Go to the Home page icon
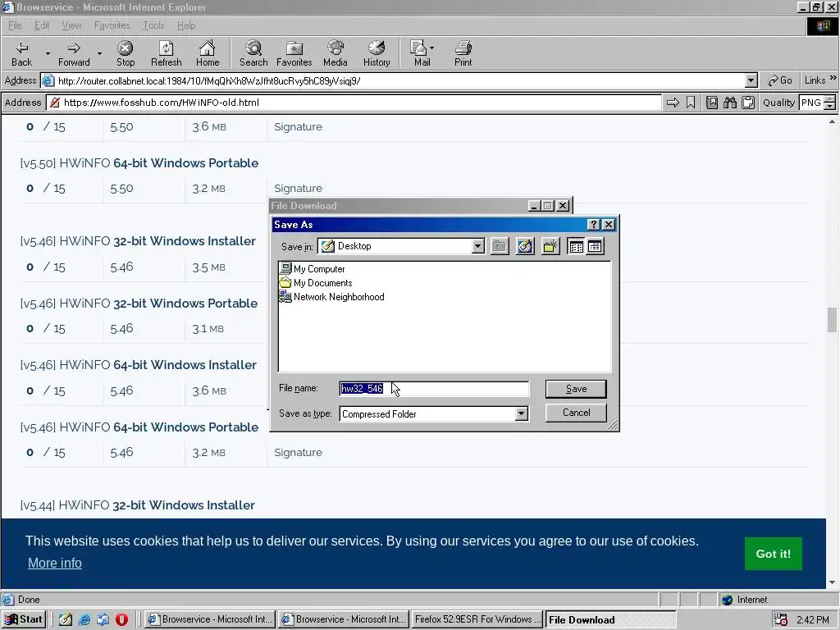840x630 pixels. click(x=208, y=53)
